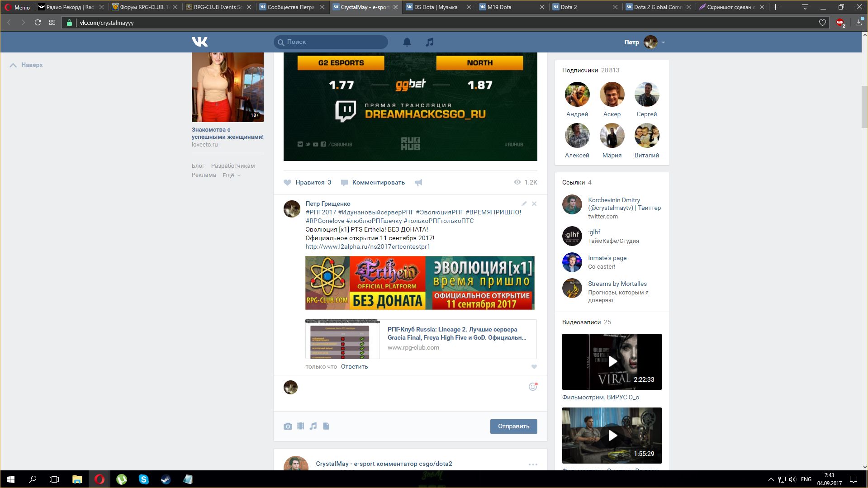Open the Windows action center notification icon
Screen dimensions: 868x488
[x=854, y=479]
